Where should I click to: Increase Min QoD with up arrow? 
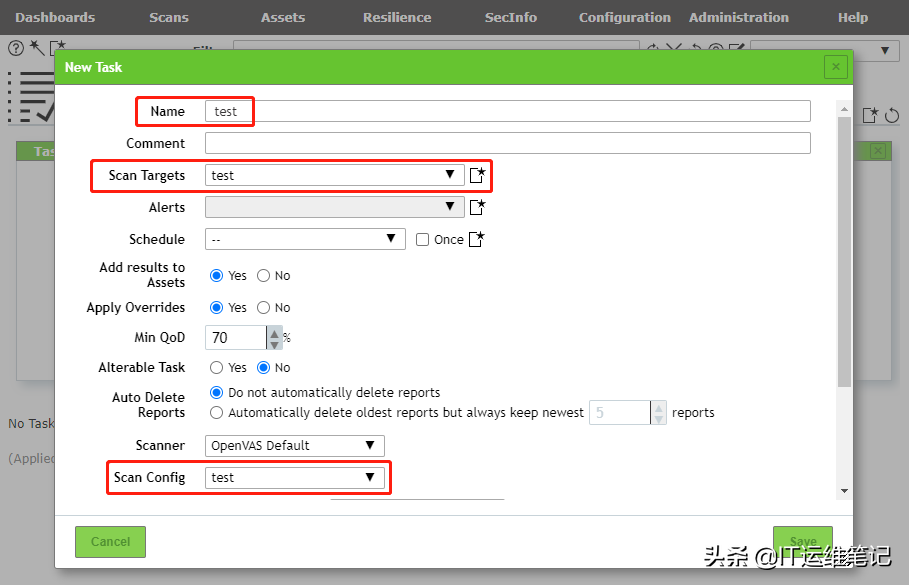pos(273,332)
